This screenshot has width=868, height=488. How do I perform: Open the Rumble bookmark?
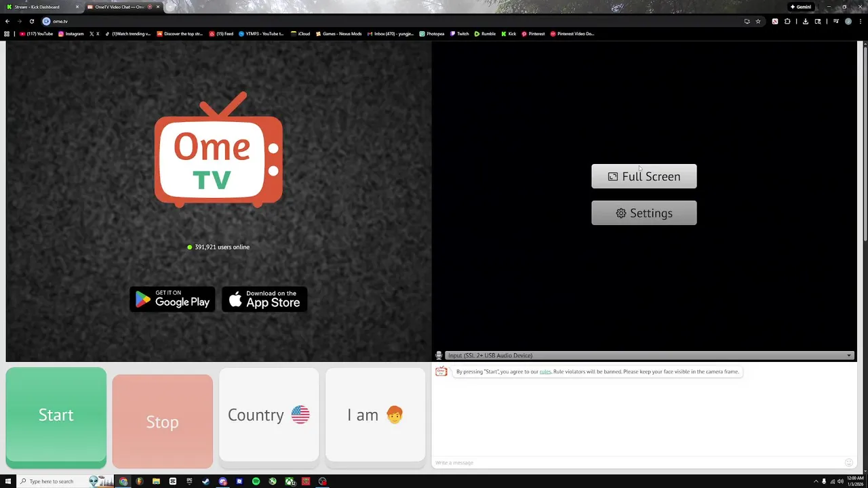(485, 33)
